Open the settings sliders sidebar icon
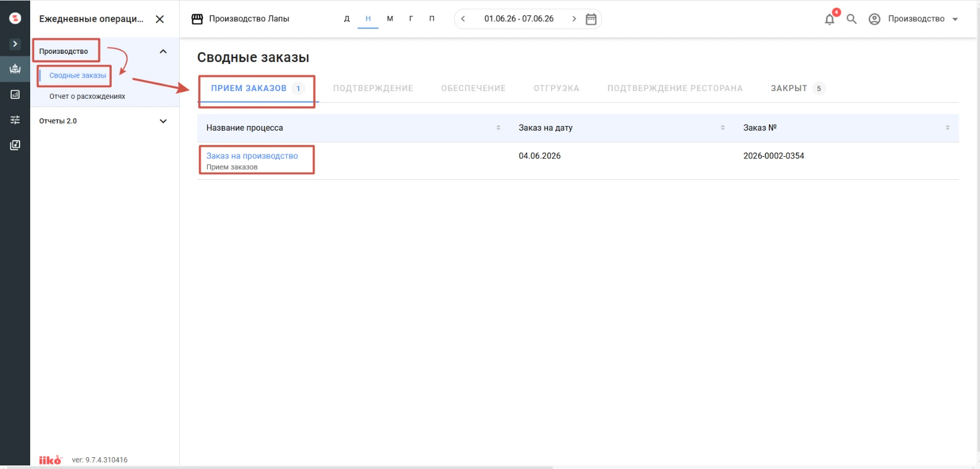The width and height of the screenshot is (980, 469). pyautogui.click(x=15, y=120)
